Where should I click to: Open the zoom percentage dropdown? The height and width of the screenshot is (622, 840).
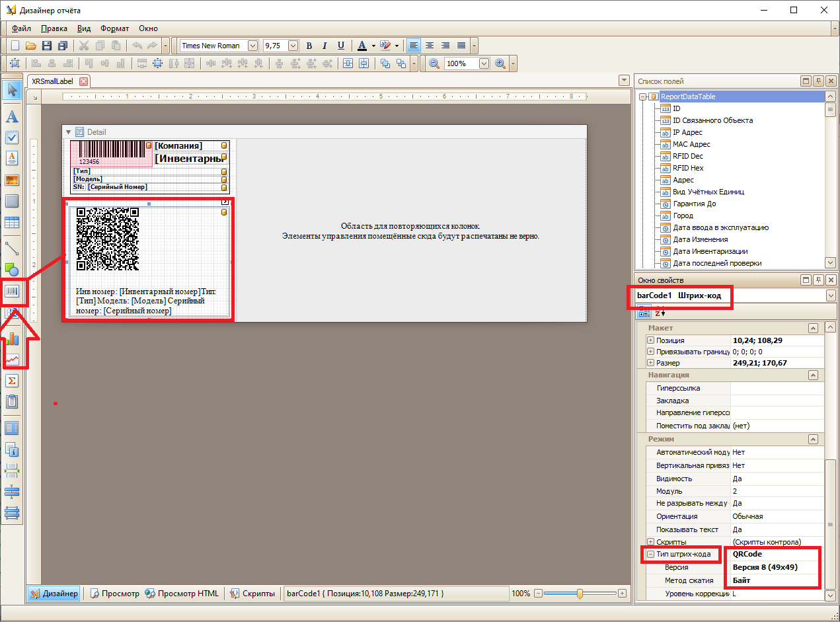(484, 63)
